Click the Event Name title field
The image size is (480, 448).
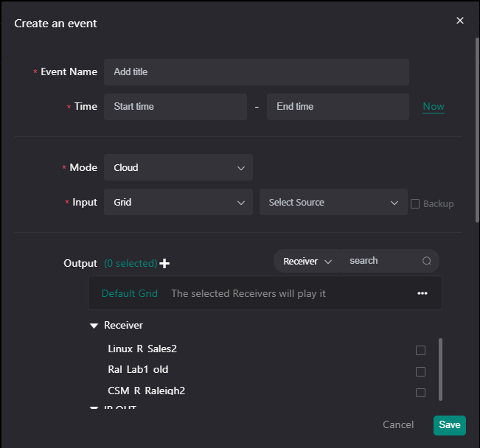[257, 72]
